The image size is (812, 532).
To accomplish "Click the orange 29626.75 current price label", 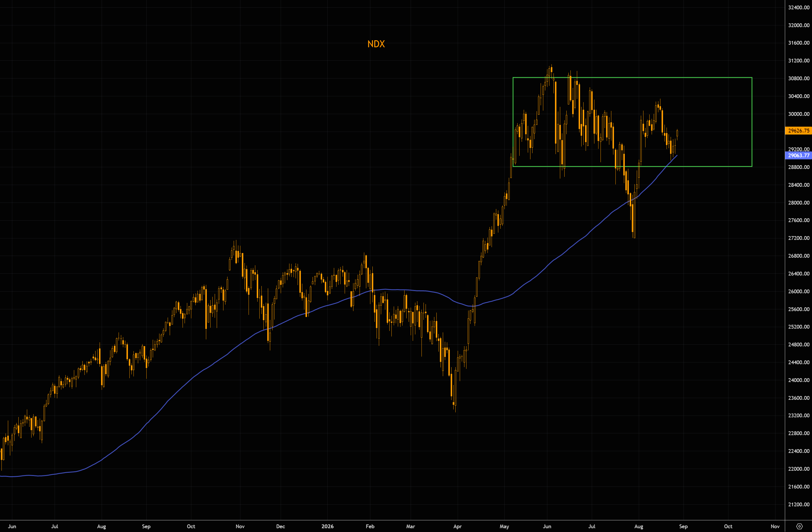I will click(798, 130).
